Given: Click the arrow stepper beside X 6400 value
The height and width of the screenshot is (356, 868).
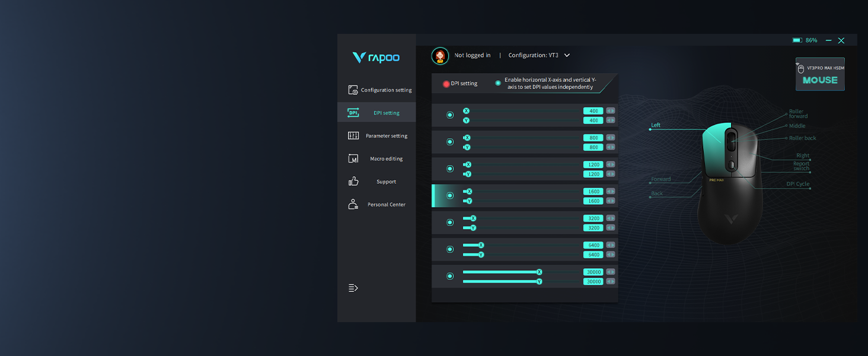Looking at the screenshot, I should 610,245.
